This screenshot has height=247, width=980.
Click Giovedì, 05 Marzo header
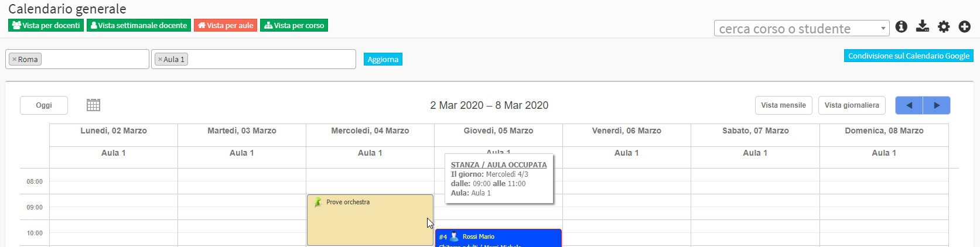click(x=498, y=131)
